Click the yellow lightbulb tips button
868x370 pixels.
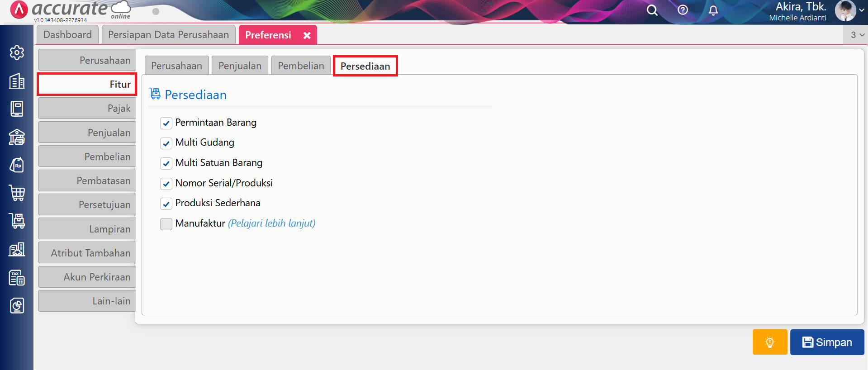pyautogui.click(x=769, y=342)
